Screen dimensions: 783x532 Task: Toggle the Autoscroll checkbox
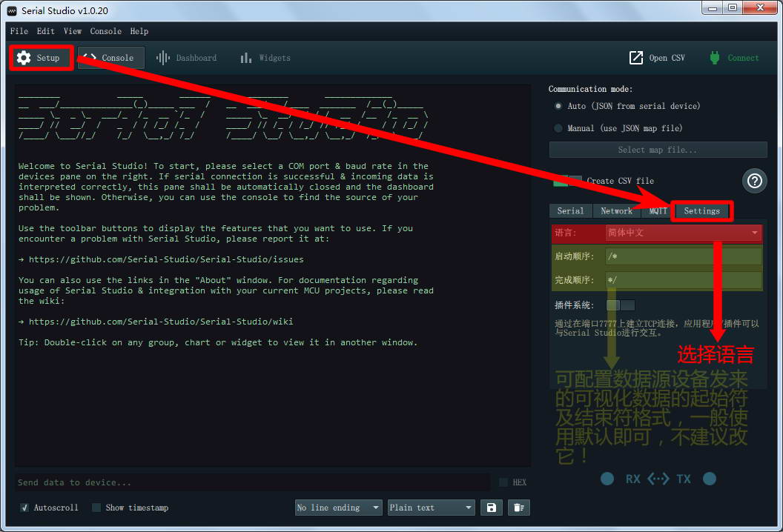coord(25,508)
